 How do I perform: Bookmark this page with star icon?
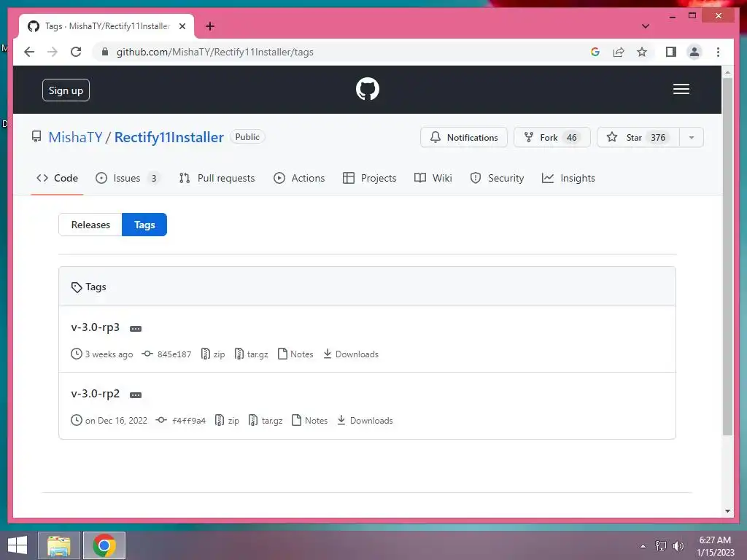[642, 52]
